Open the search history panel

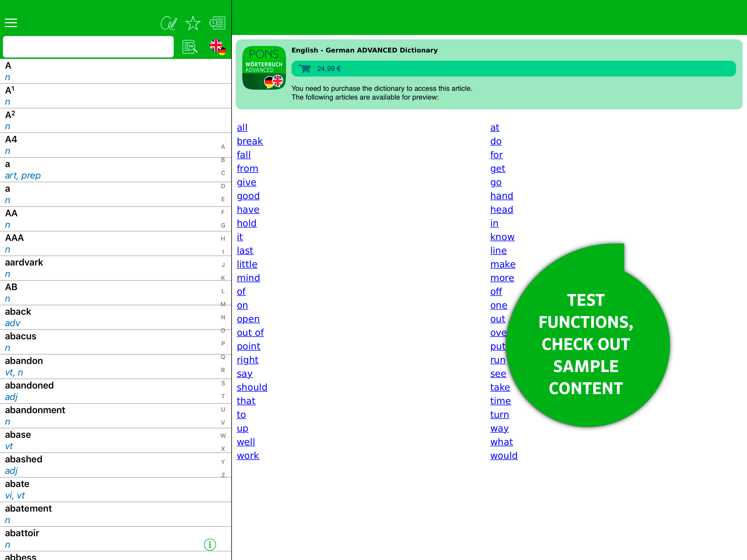coord(217,23)
